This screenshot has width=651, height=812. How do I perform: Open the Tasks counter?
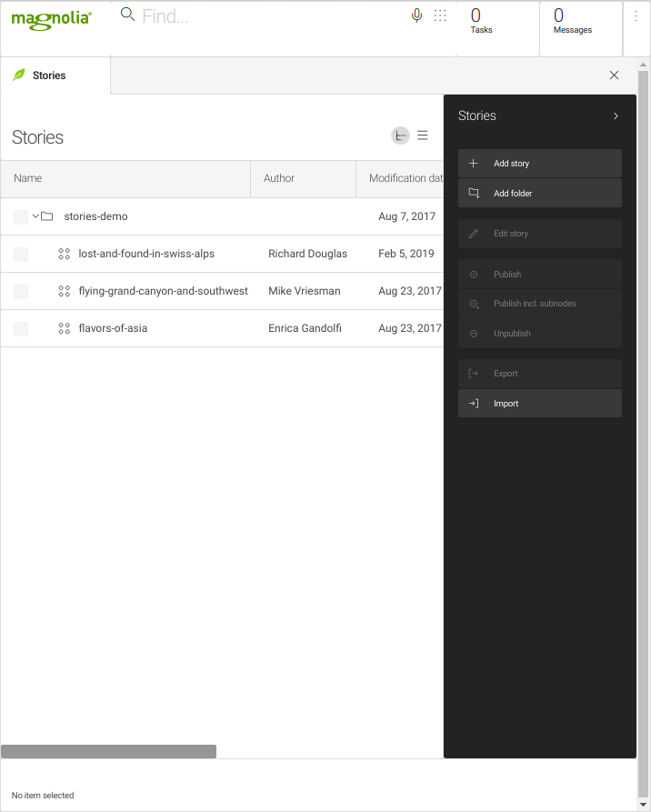point(497,28)
